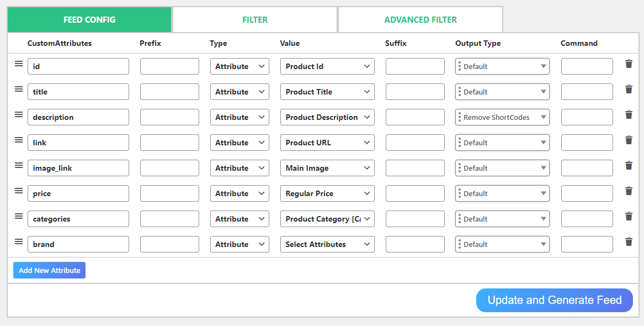Viewport: 644px width, 326px height.
Task: Grab the drag handle for title row
Action: 19,89
